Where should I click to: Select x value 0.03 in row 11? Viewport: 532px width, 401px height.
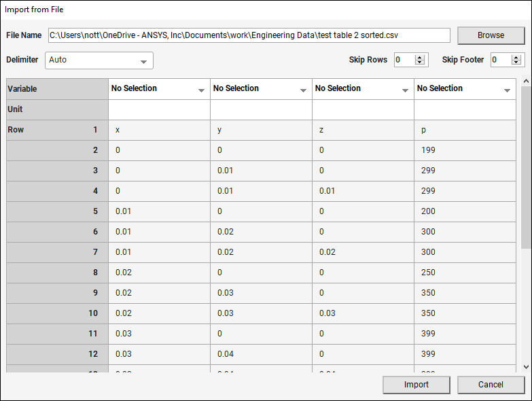coord(159,334)
